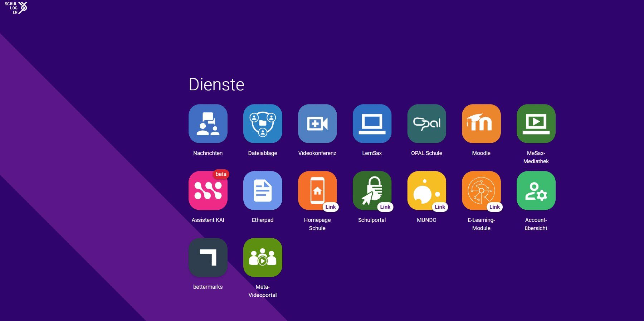
Task: Click the "bettermarks" text label
Action: pyautogui.click(x=208, y=287)
